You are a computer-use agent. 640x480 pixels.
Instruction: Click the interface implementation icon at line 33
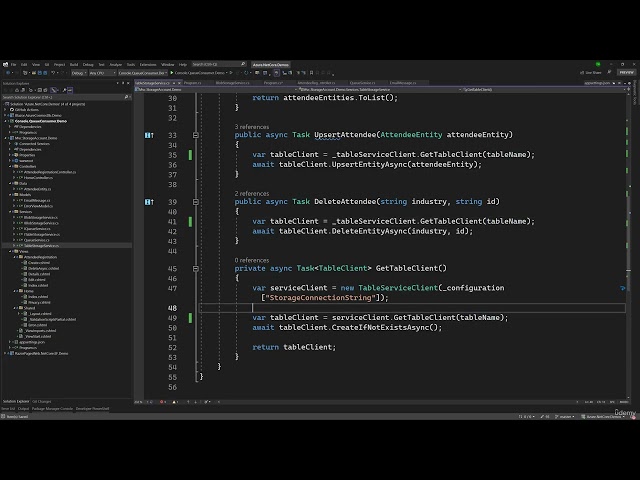tap(149, 135)
